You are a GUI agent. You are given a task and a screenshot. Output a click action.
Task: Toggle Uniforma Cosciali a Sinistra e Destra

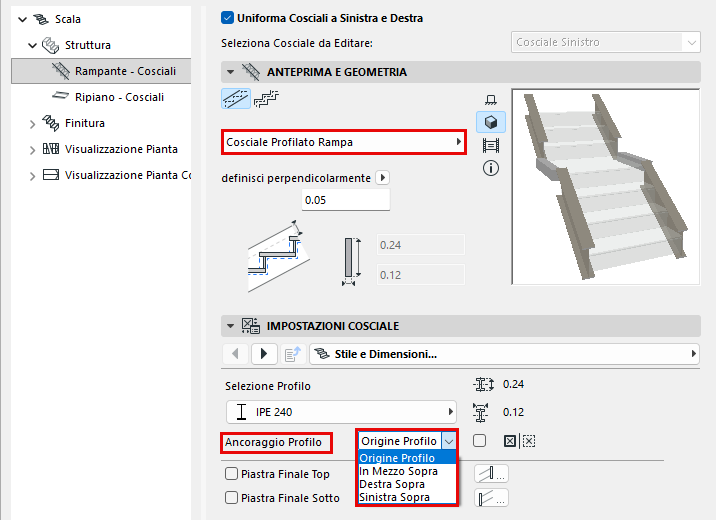[227, 18]
